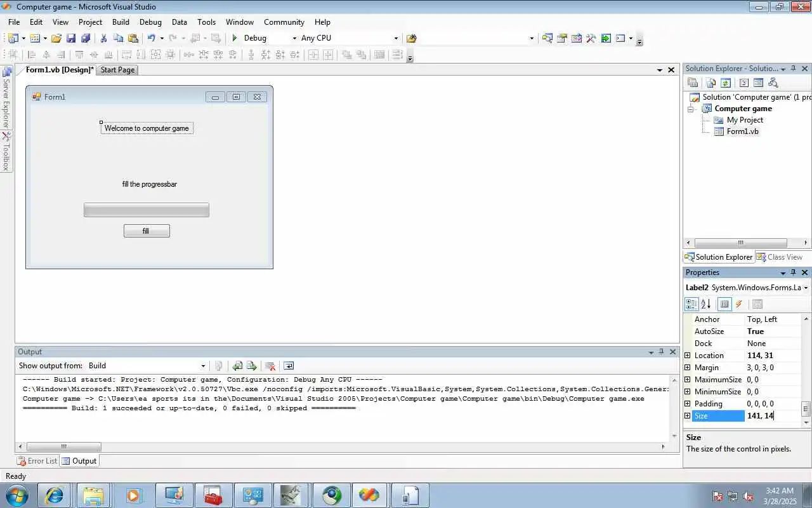Click the Add New Item toolbar icon
Image resolution: width=812 pixels, height=508 pixels.
[x=35, y=38]
